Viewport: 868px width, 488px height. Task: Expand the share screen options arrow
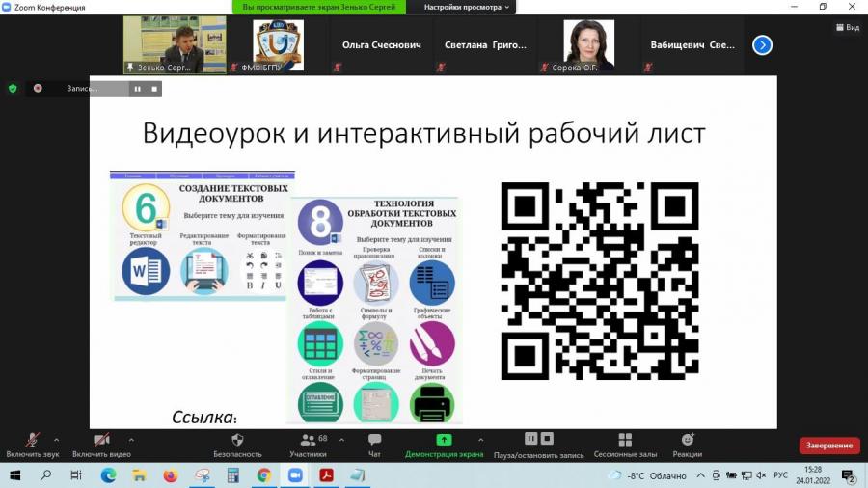[x=480, y=440]
